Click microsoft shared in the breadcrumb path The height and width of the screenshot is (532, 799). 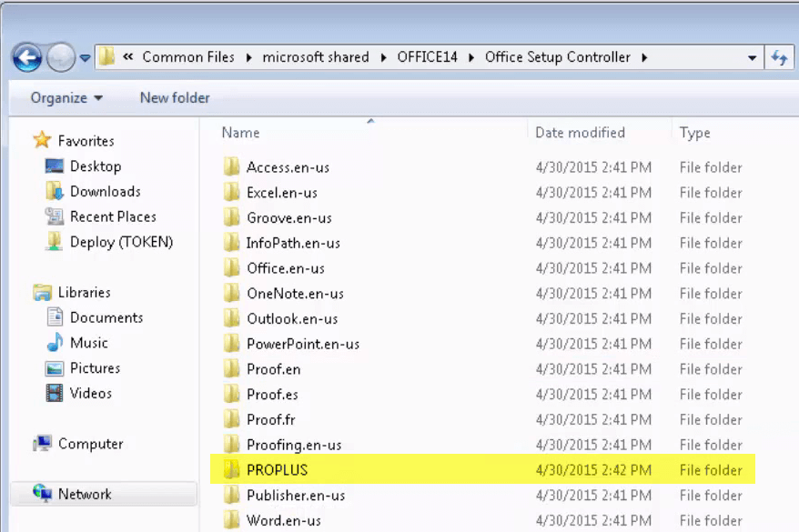click(316, 57)
